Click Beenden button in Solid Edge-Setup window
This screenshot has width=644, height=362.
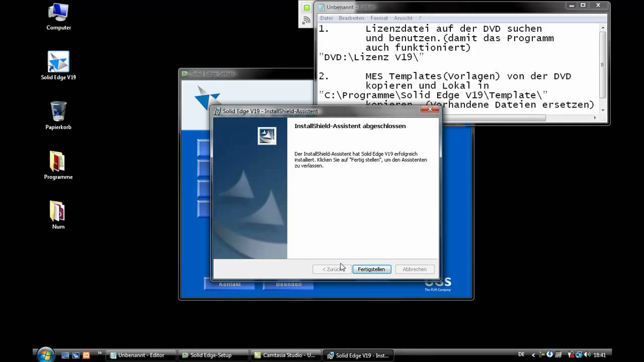click(288, 284)
